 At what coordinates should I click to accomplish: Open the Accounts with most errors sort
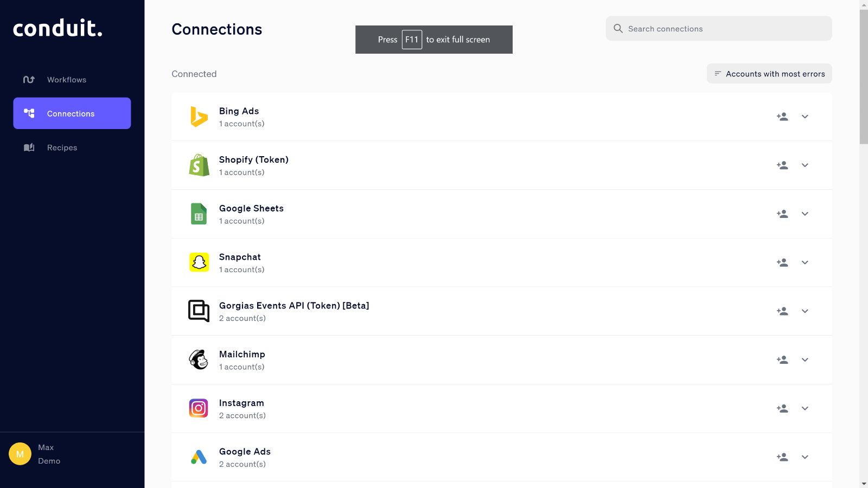769,74
